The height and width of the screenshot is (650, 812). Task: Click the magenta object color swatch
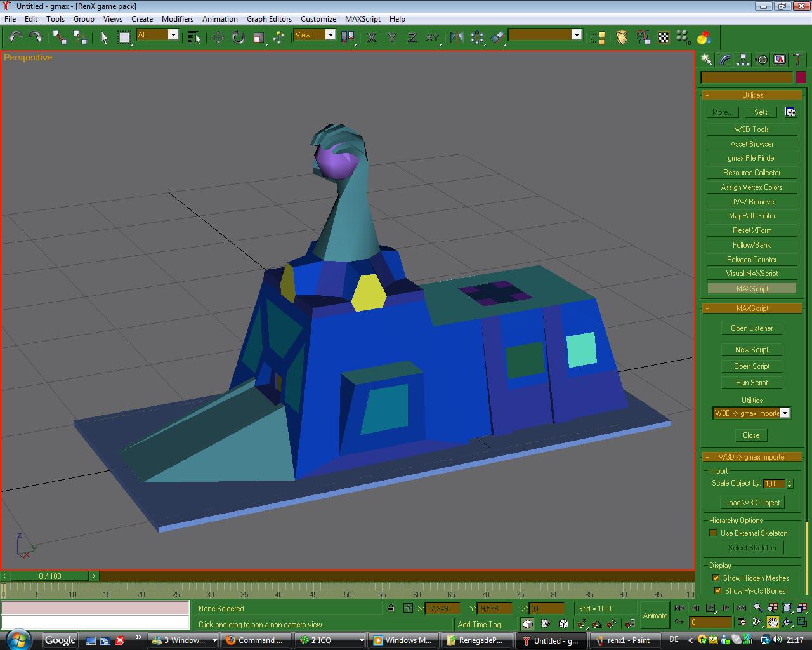tap(800, 77)
